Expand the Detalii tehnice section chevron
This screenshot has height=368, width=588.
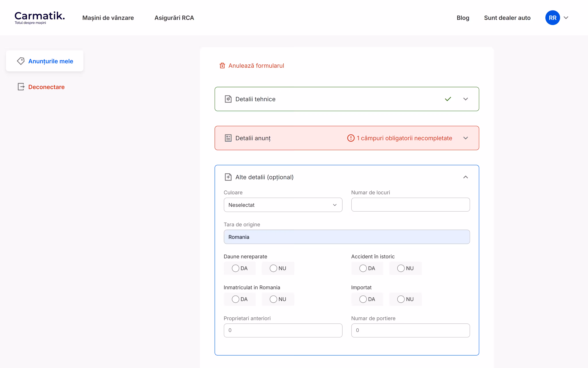coord(465,99)
